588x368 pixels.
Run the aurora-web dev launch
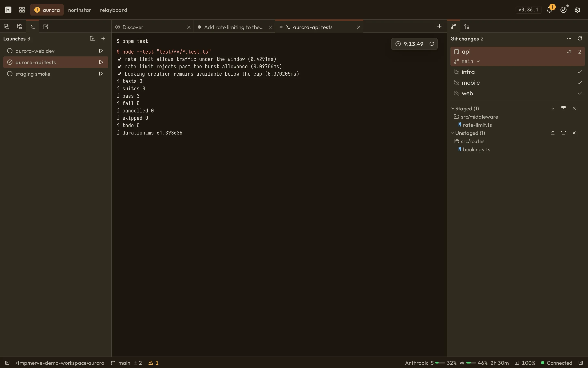click(101, 51)
